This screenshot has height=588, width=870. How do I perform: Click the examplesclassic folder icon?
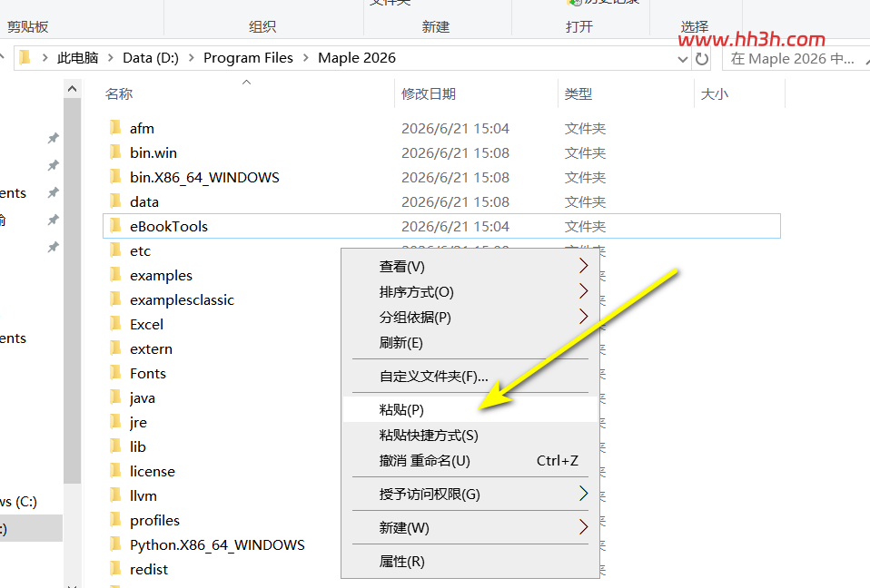click(x=115, y=299)
